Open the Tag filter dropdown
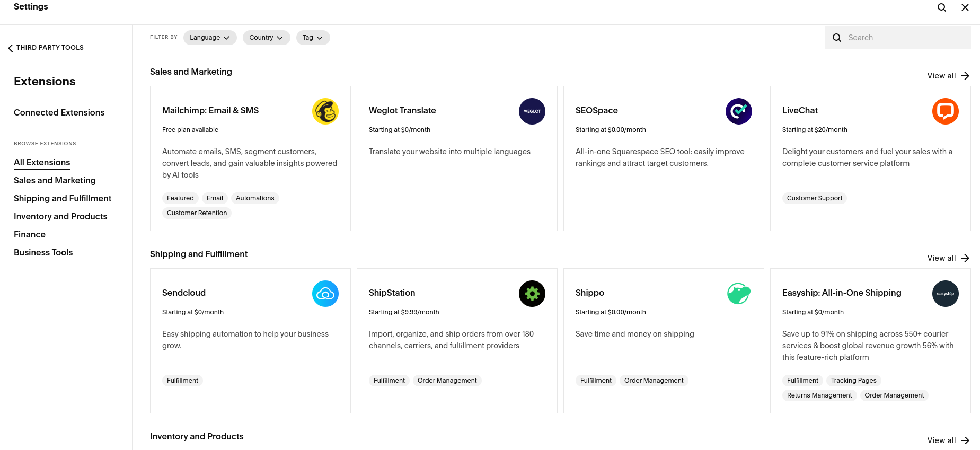Screen dimensions: 980x450 coord(313,38)
